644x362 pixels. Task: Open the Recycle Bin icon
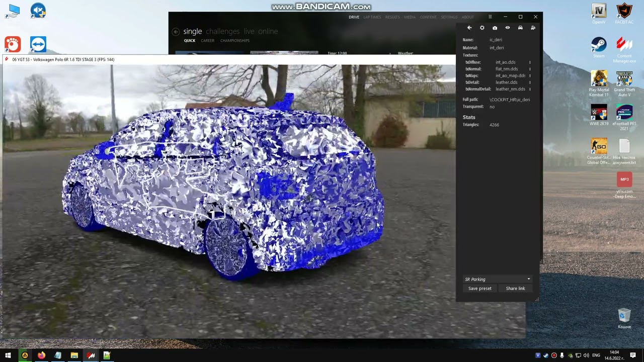(x=624, y=318)
